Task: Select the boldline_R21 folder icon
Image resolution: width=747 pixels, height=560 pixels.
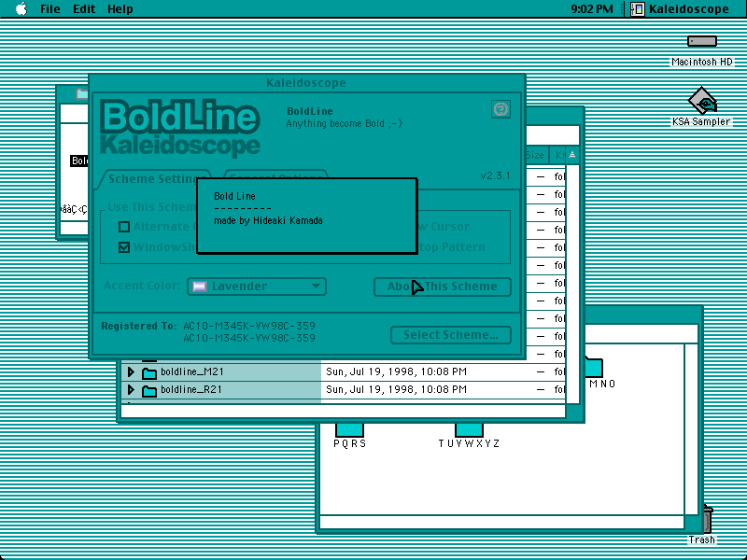Action: pos(149,390)
